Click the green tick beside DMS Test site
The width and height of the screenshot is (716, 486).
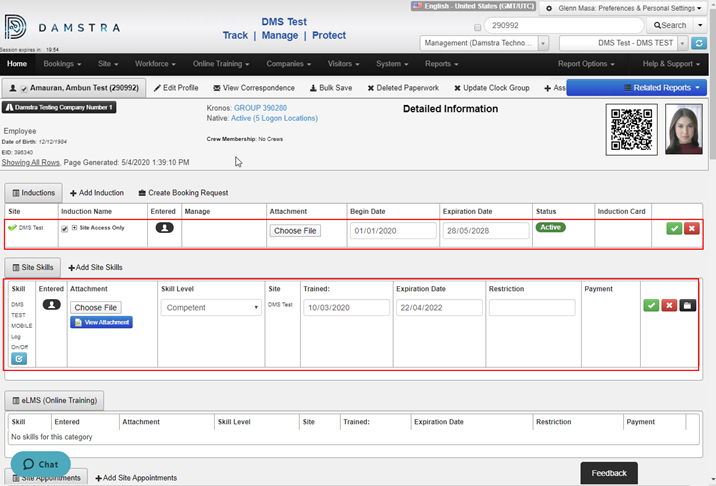tap(12, 227)
